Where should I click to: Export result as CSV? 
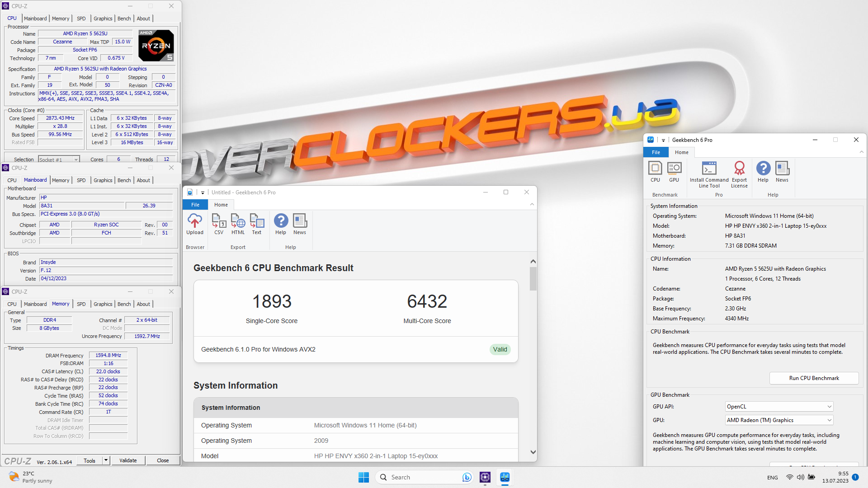219,224
